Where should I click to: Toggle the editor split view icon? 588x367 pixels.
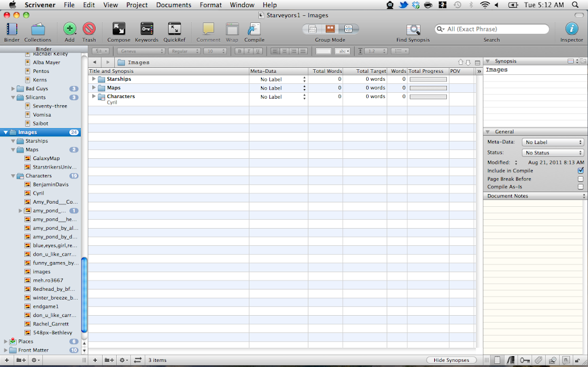tap(477, 63)
